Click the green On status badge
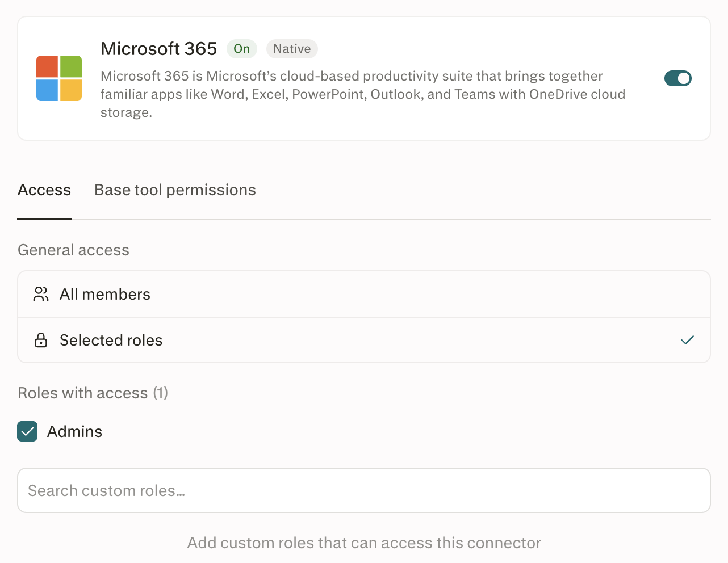The width and height of the screenshot is (728, 563). (x=242, y=49)
